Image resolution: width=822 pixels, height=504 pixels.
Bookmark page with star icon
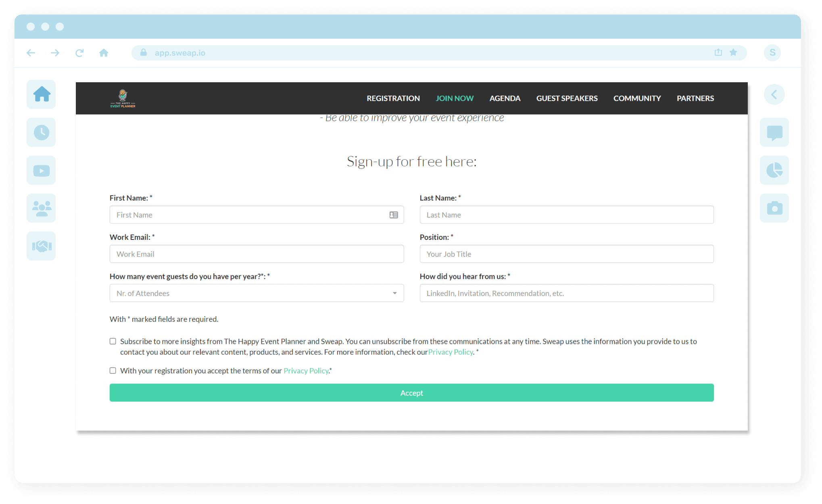[733, 52]
